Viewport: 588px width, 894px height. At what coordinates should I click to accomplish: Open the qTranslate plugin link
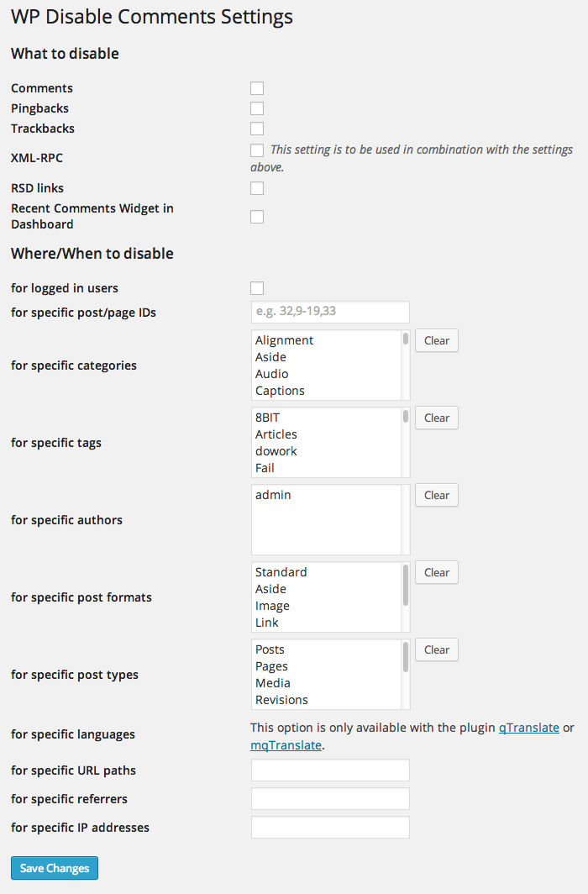(528, 728)
